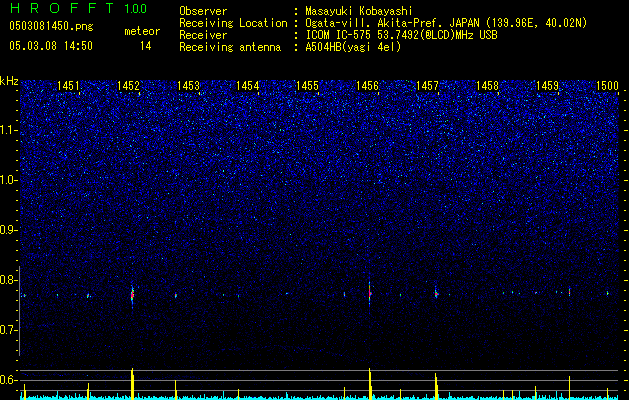Click the Receiving Location label
This screenshot has width=629, height=400.
(x=233, y=23)
